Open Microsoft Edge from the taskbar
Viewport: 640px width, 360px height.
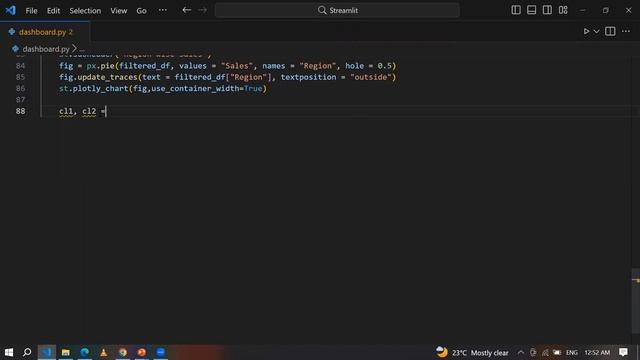pyautogui.click(x=84, y=352)
